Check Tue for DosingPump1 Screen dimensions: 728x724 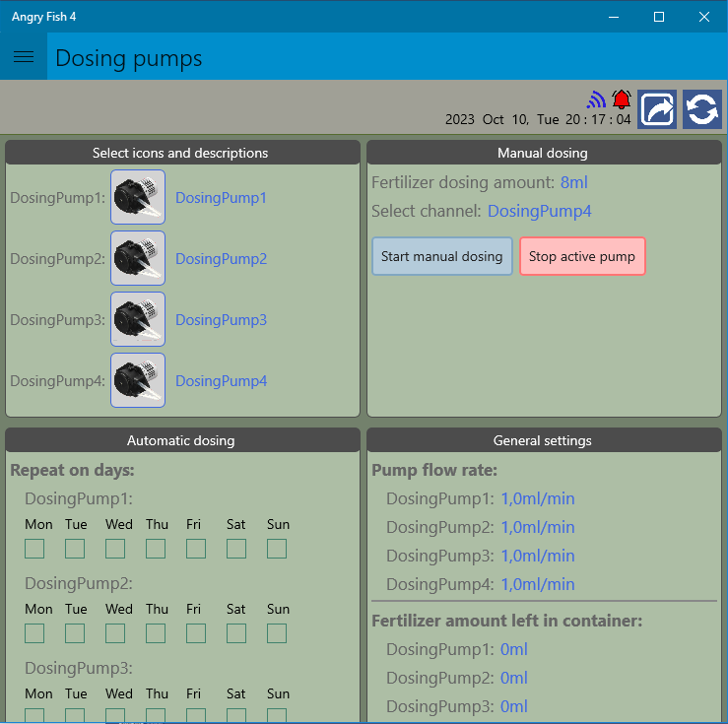click(x=75, y=549)
